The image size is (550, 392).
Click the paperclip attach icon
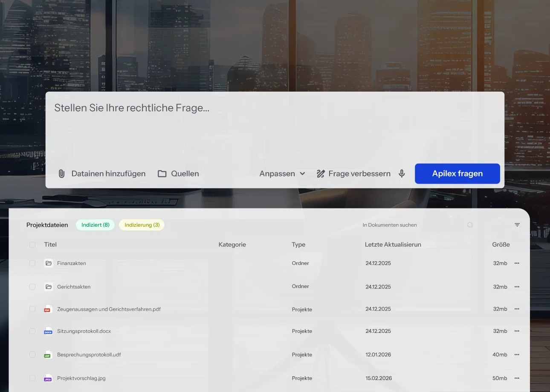pyautogui.click(x=61, y=174)
